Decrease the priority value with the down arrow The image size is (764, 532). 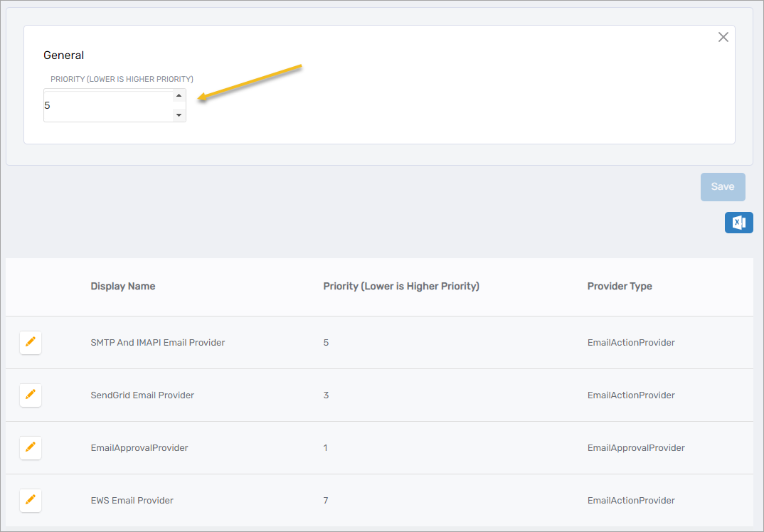[x=179, y=115]
